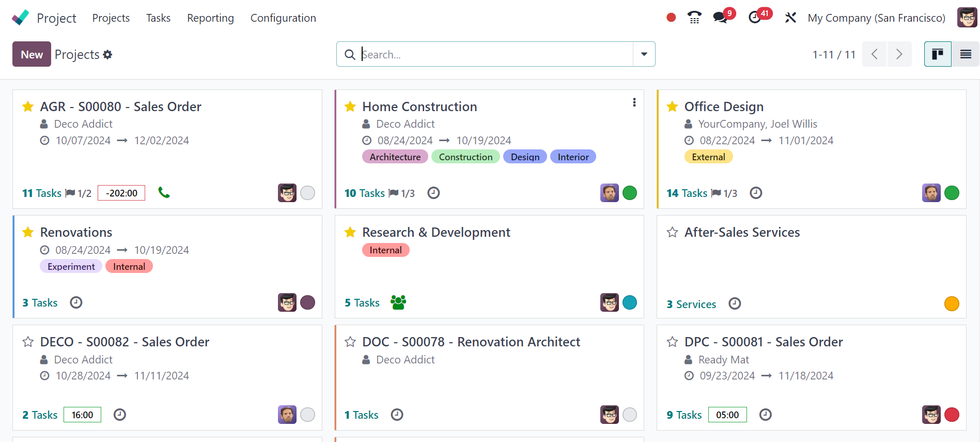The width and height of the screenshot is (980, 442).
Task: Unfavorite Home Construction star
Action: tap(350, 106)
